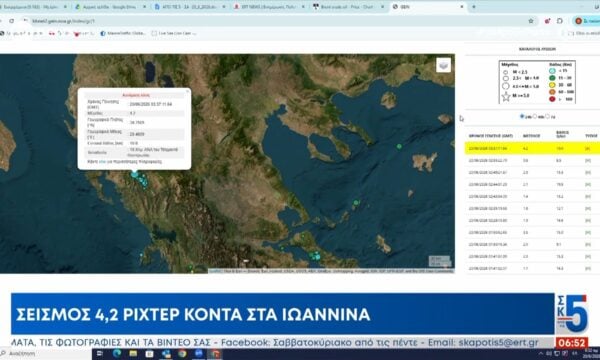This screenshot has width=600, height=360.
Task: Reload the page with the browser refresh icon
Action: click(x=12, y=21)
